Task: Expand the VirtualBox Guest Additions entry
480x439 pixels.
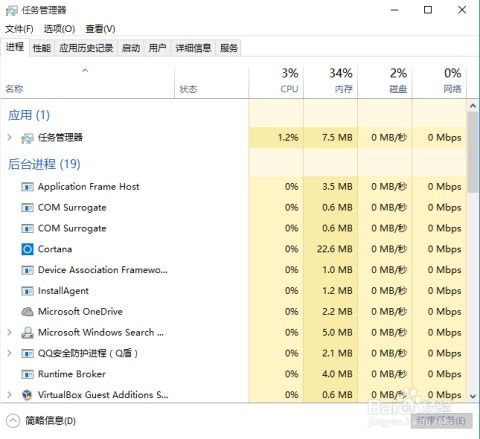Action: click(10, 395)
